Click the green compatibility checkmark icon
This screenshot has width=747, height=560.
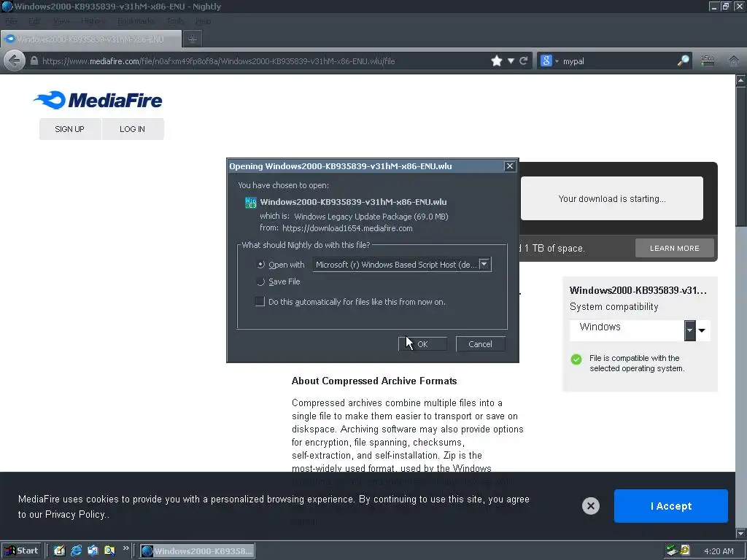(576, 359)
